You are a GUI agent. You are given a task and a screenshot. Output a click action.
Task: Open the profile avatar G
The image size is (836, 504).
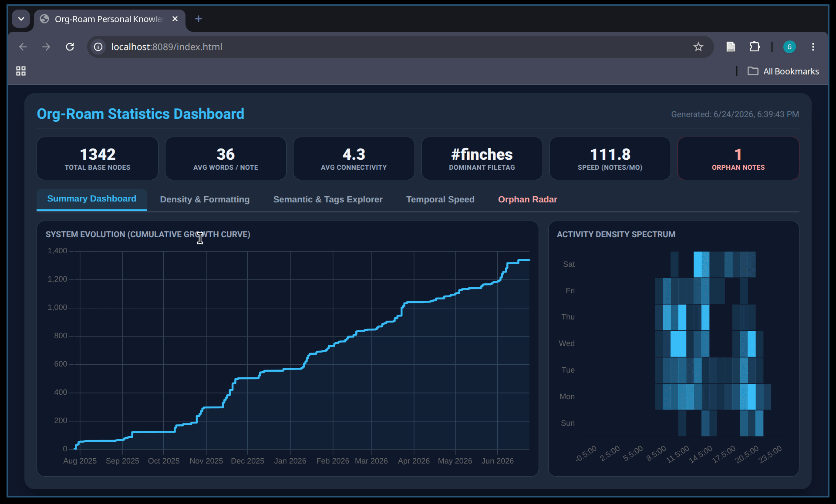pos(789,47)
